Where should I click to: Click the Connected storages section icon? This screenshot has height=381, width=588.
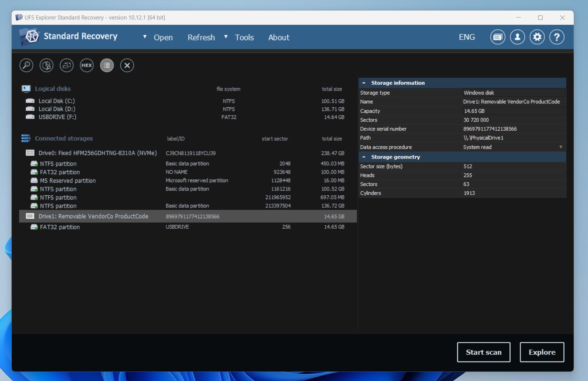pyautogui.click(x=26, y=138)
